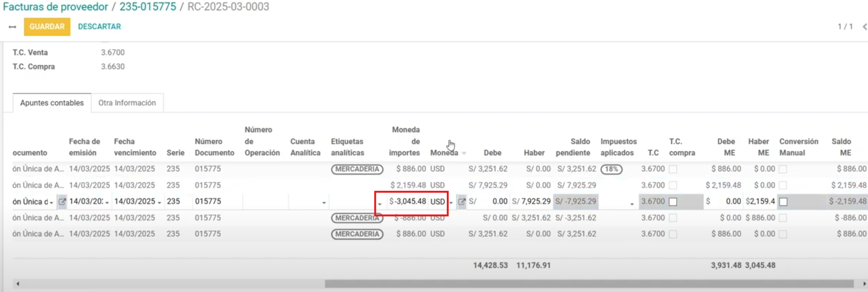Switch to the Otra Información tab
Screen dimensions: 868x292
point(127,103)
